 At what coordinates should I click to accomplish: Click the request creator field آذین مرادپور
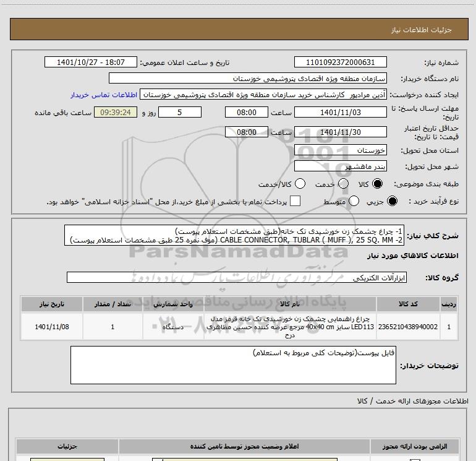coord(263,95)
